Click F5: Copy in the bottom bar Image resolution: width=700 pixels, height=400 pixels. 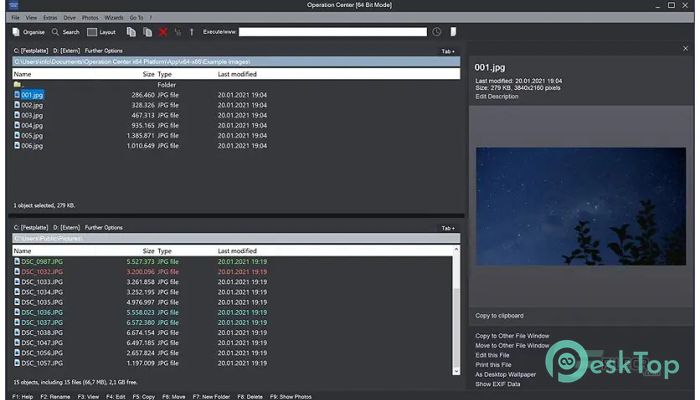pyautogui.click(x=144, y=396)
